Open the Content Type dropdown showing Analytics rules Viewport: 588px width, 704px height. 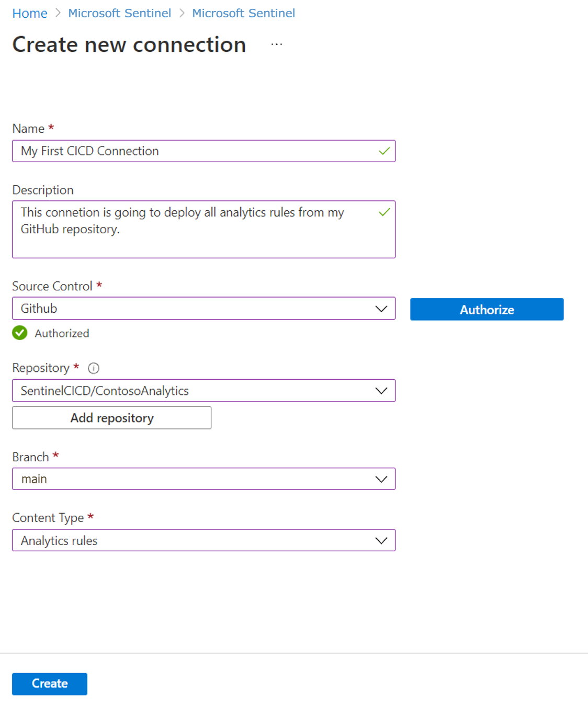[x=204, y=540]
